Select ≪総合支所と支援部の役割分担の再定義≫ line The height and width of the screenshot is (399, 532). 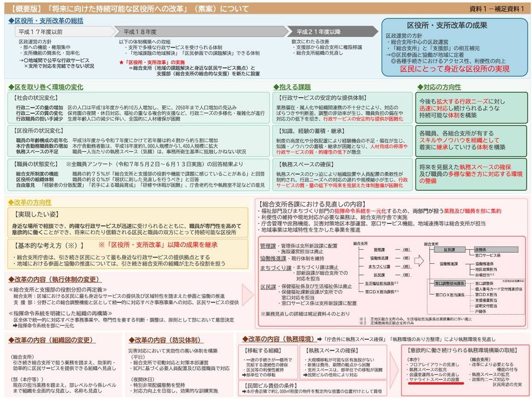point(58,289)
